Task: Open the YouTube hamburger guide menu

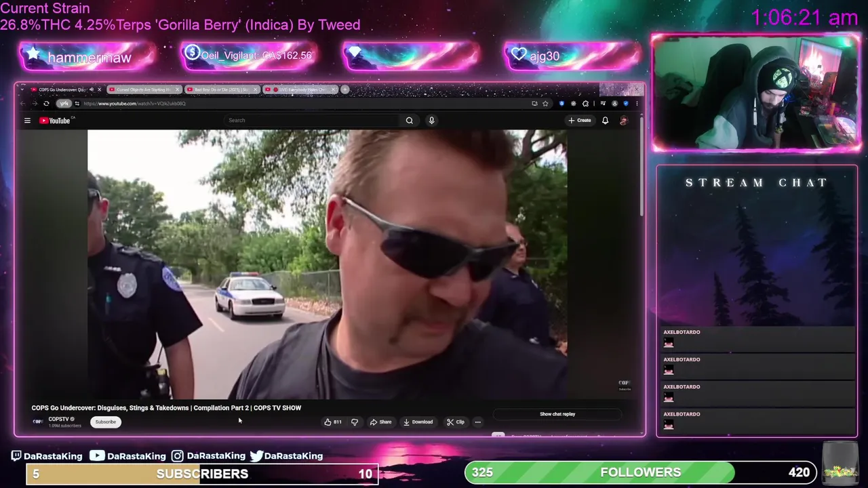Action: click(x=27, y=121)
